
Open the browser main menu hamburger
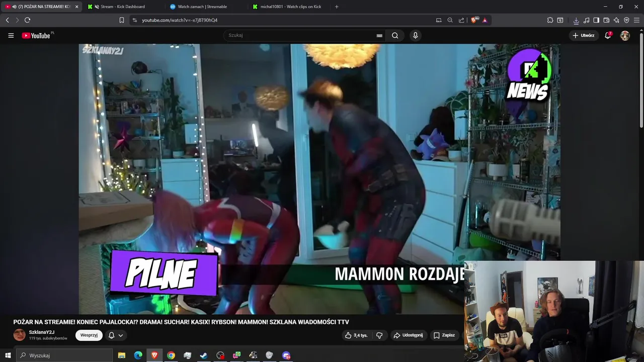click(636, 20)
